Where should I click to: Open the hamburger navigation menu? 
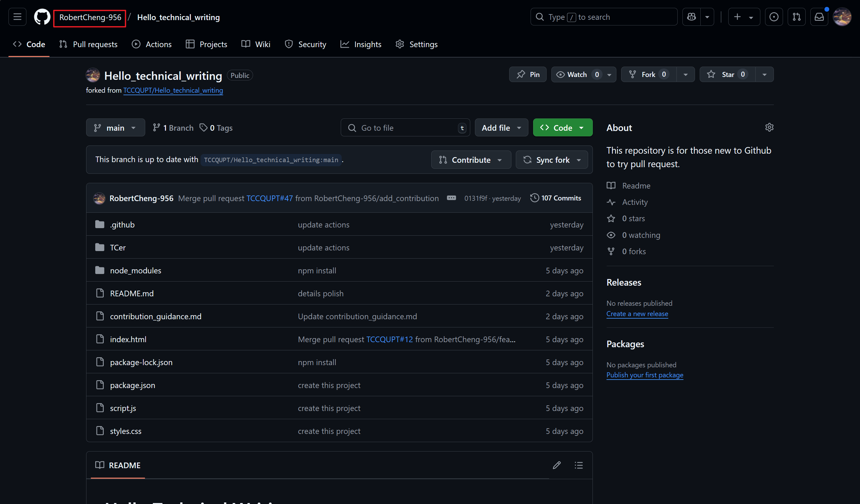[17, 17]
